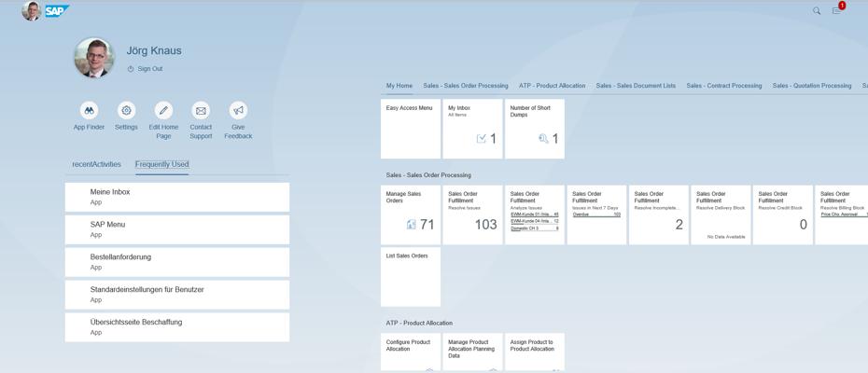
Task: Click the Edit Home Page pencil icon
Action: pyautogui.click(x=163, y=110)
